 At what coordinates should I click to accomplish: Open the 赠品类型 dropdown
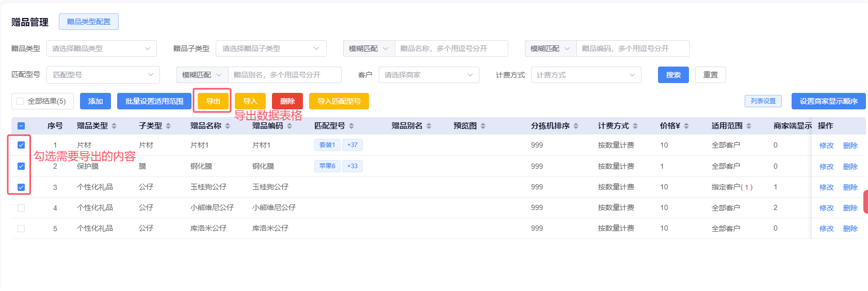(x=102, y=48)
